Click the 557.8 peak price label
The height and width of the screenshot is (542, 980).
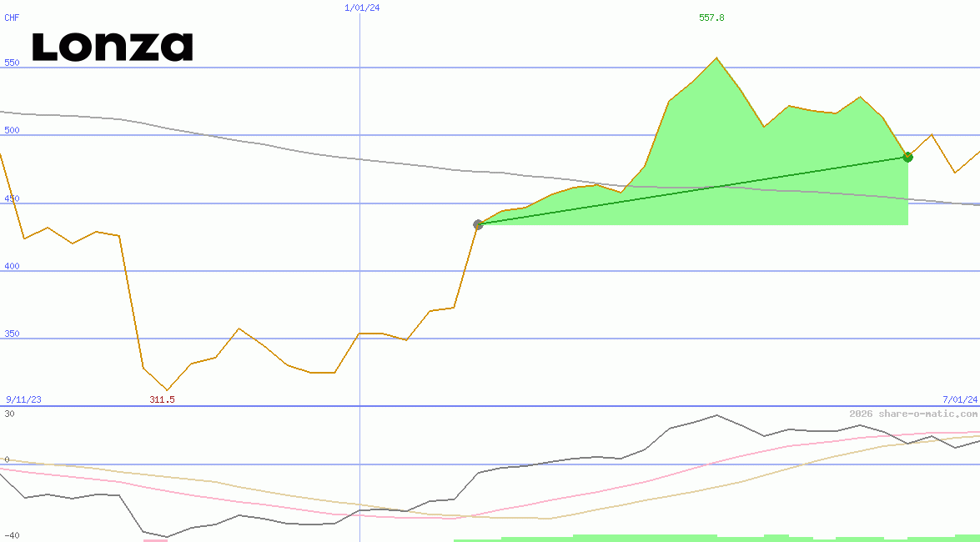tap(711, 18)
